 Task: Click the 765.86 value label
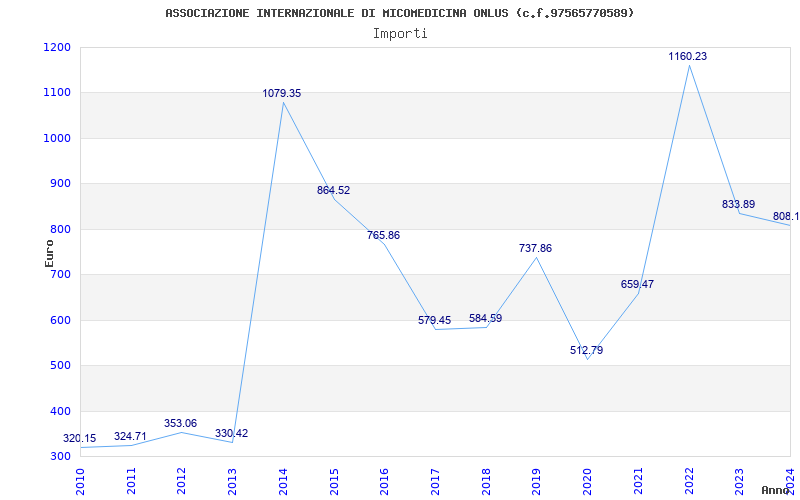383,235
